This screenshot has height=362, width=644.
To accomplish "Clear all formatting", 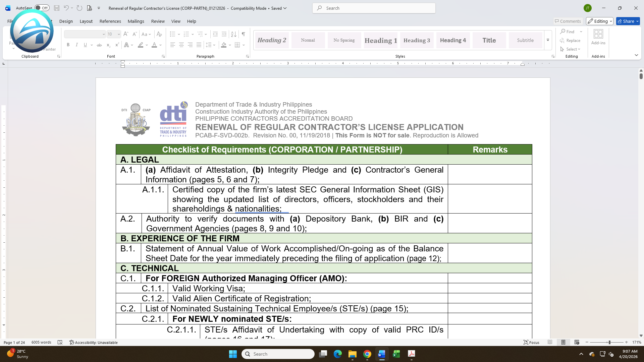I will pyautogui.click(x=159, y=34).
